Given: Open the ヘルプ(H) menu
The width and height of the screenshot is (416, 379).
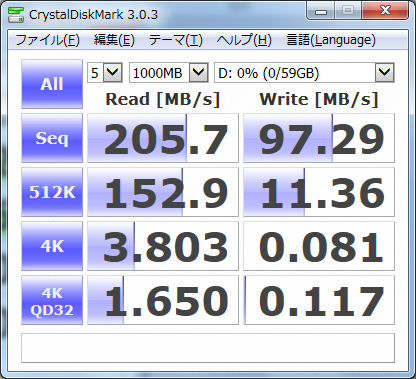Looking at the screenshot, I should 244,40.
